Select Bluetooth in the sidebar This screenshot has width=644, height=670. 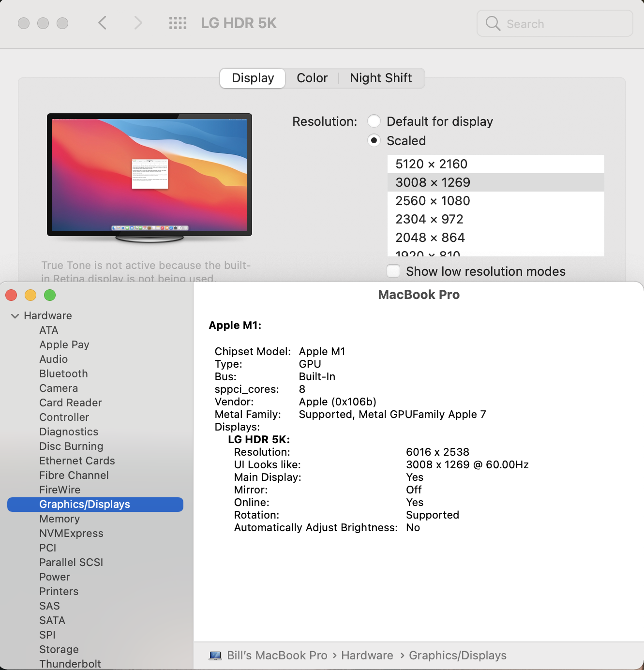tap(64, 373)
